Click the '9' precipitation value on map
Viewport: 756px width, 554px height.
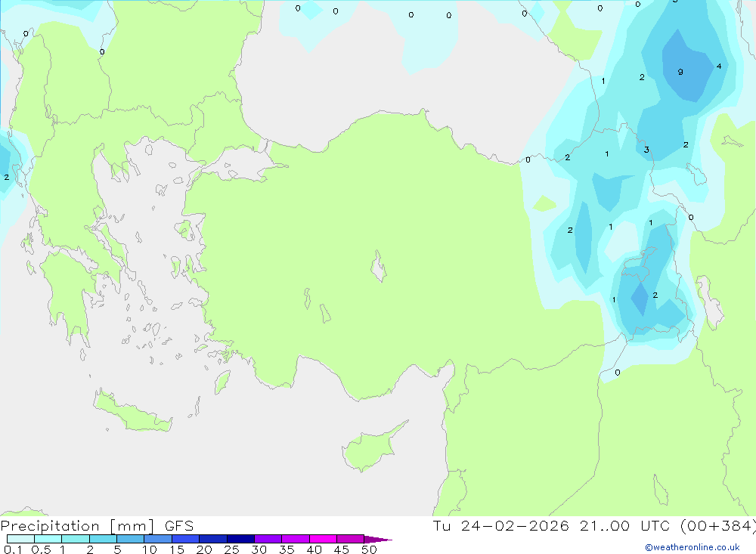pyautogui.click(x=680, y=72)
